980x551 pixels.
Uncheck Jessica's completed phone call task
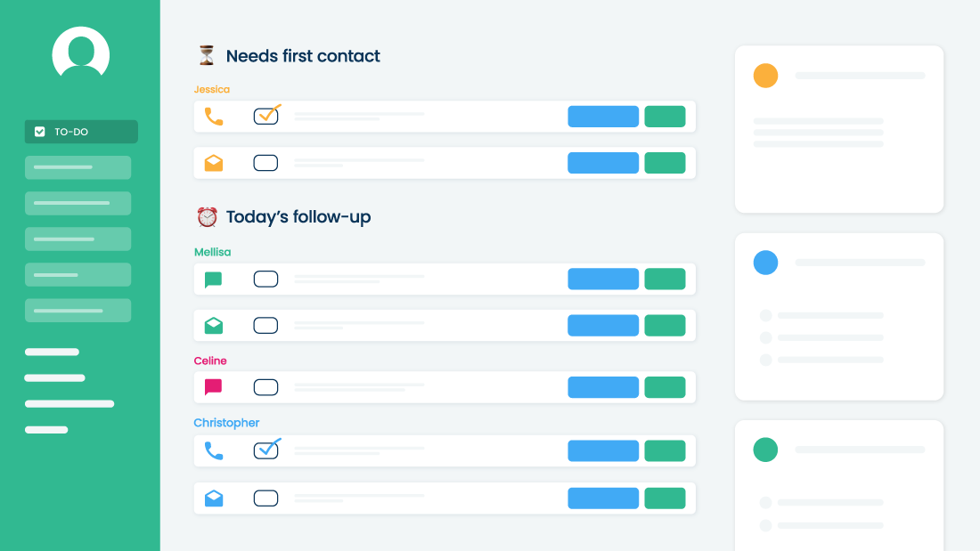(266, 116)
